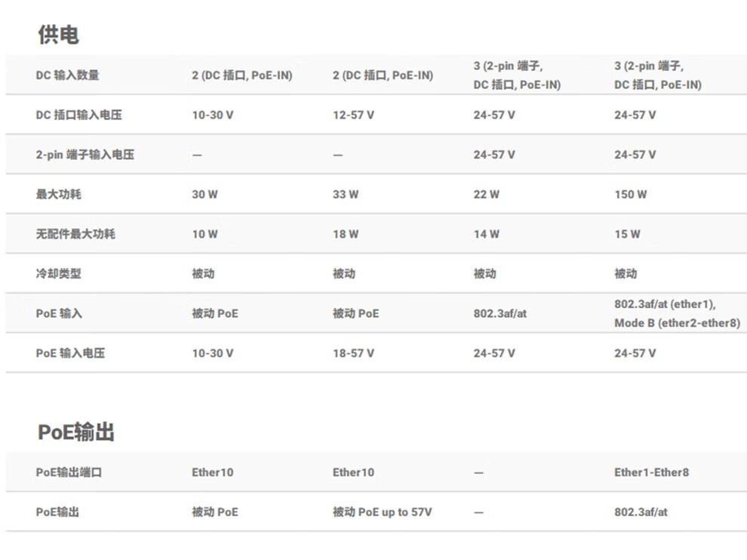Screen dimensions: 747x560
Task: Click the PoE 输入电压 row label
Action: 70,353
